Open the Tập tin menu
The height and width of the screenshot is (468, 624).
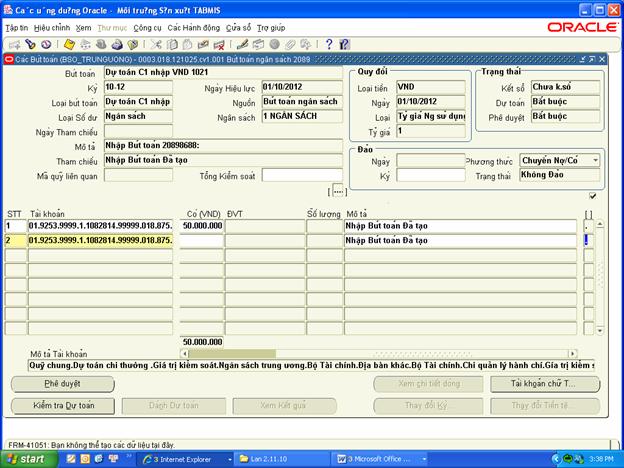click(17, 28)
